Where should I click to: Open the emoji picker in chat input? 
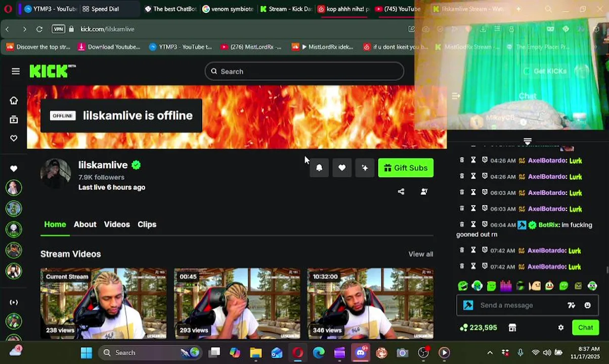[x=587, y=305]
